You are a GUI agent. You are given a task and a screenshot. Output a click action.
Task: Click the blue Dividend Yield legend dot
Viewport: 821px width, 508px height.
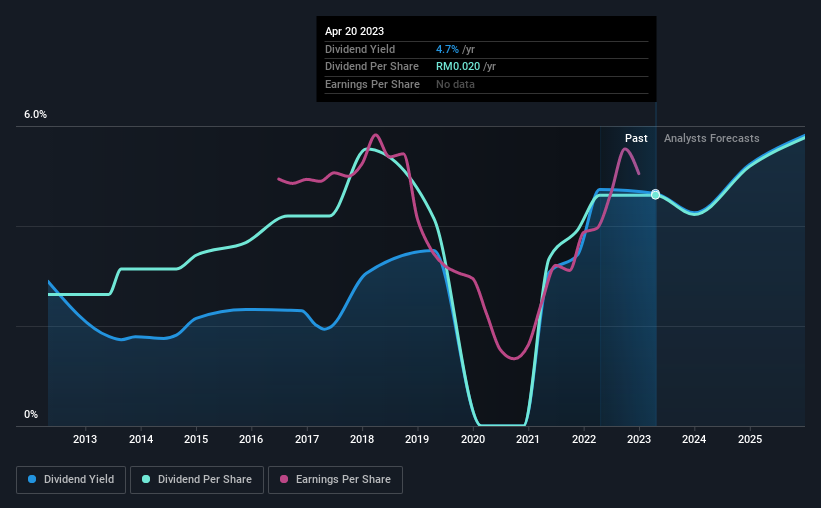[x=32, y=479]
